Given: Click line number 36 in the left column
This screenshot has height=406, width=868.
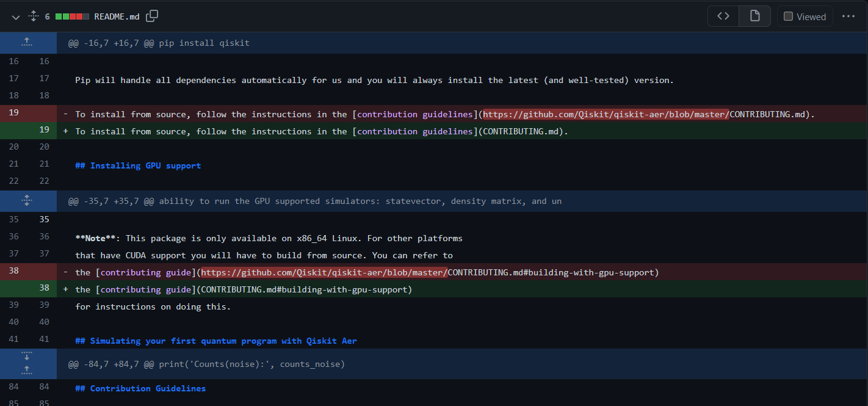Looking at the screenshot, I should click(x=14, y=236).
